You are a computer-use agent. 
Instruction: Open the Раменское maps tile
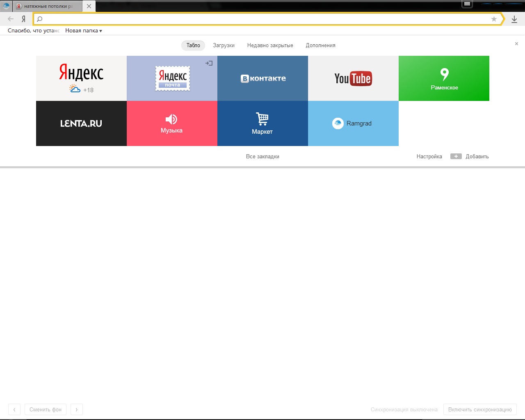click(x=444, y=78)
